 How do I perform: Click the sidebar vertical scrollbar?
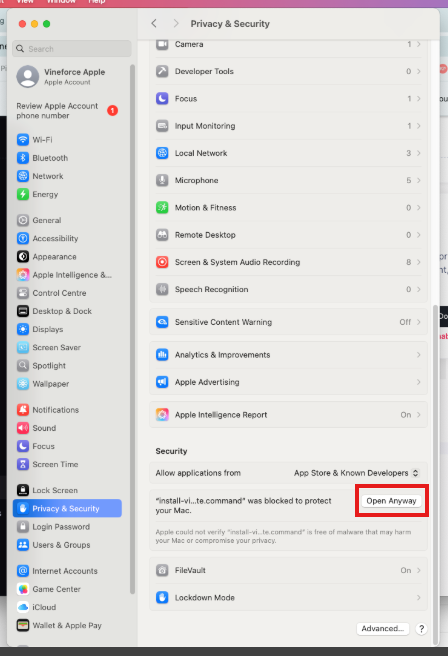(132, 329)
